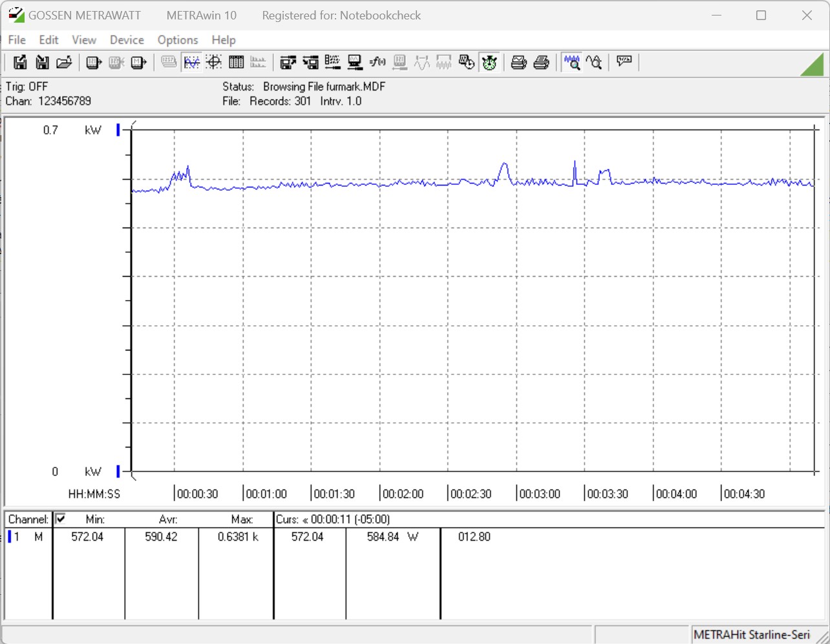Image resolution: width=830 pixels, height=644 pixels.
Task: Click the first save-file disk icon
Action: pos(20,62)
